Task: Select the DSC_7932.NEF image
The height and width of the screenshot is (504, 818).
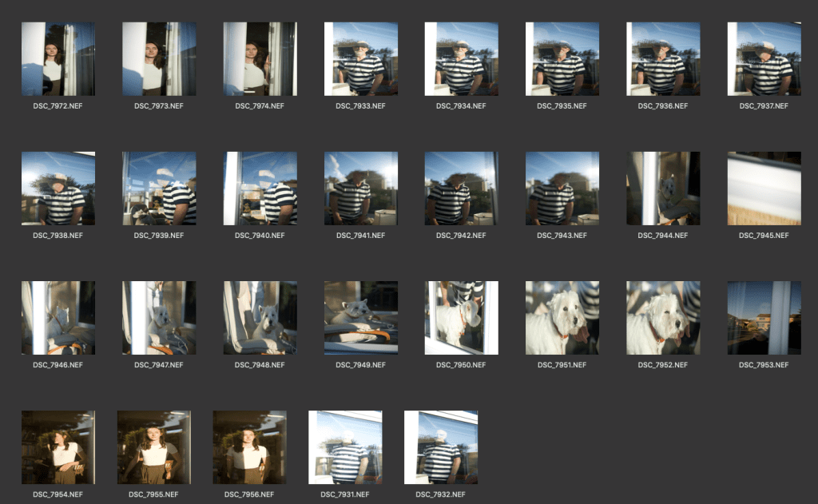Action: [x=441, y=447]
